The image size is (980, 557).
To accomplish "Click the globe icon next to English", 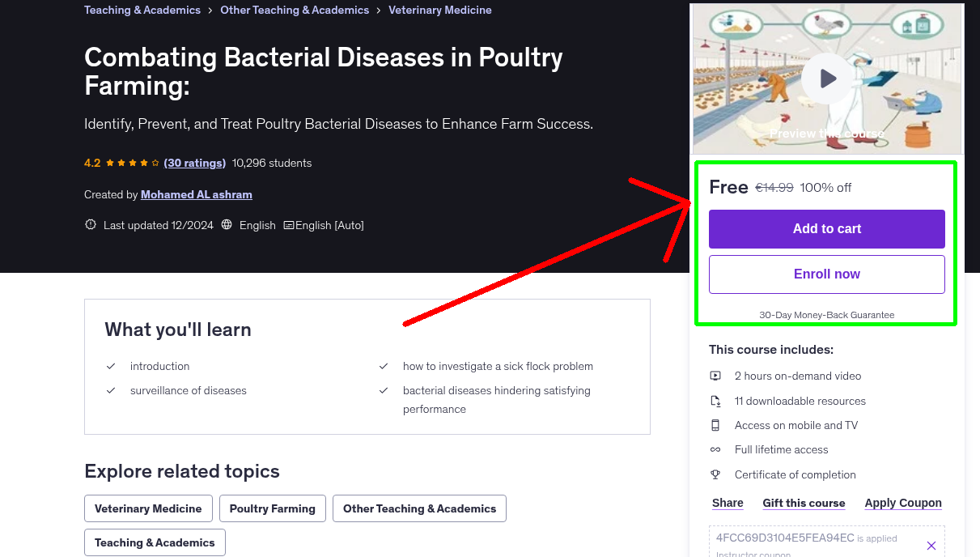I will coord(227,224).
